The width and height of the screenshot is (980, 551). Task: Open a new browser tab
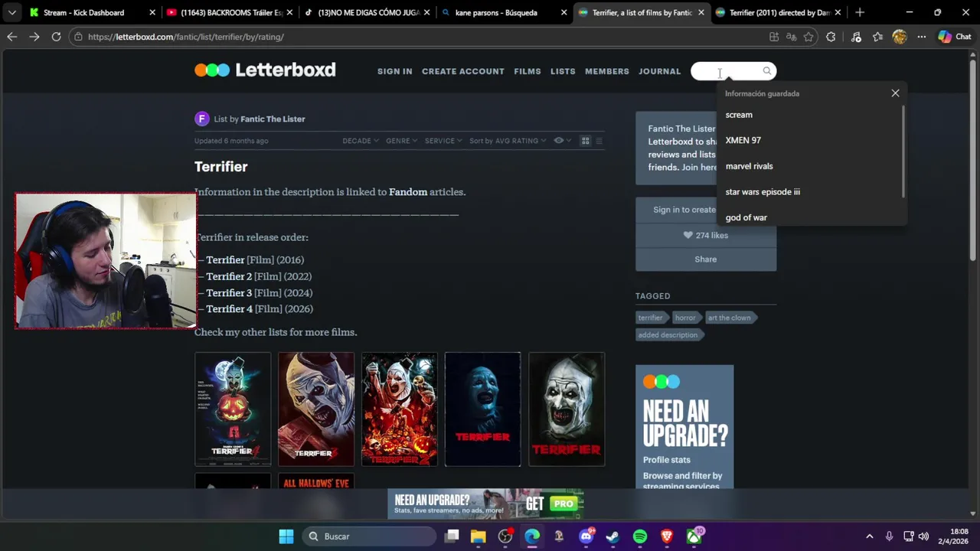coord(860,12)
